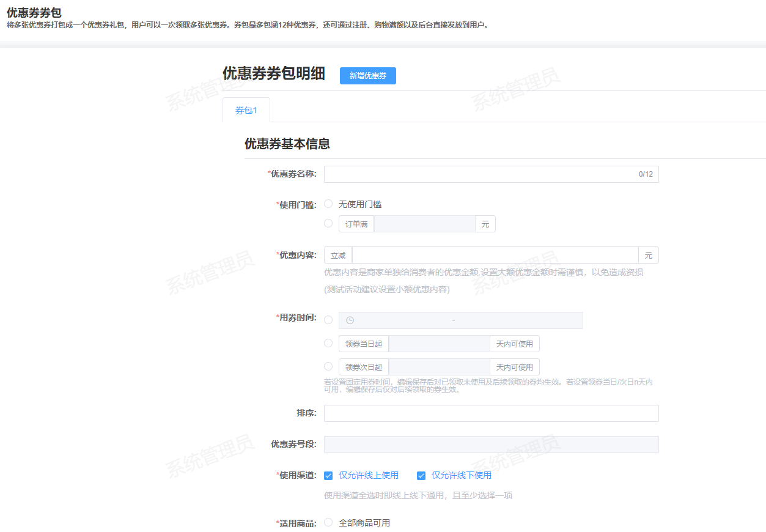766x532 pixels.
Task: Focus the 排序 input field
Action: [x=491, y=413]
